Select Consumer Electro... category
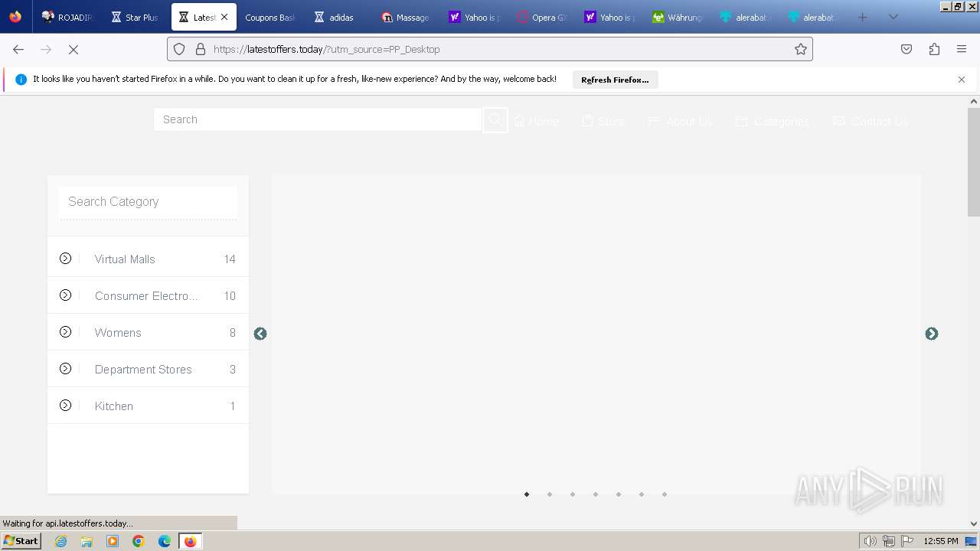This screenshot has width=980, height=551. 148,295
